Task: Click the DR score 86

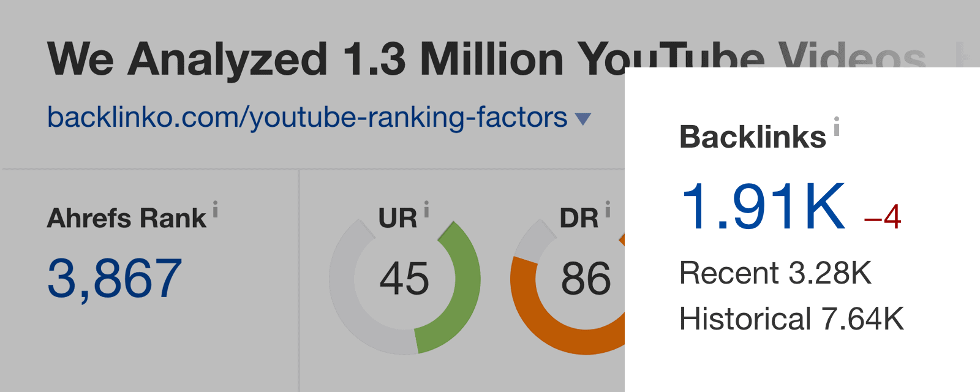Action: (x=586, y=279)
